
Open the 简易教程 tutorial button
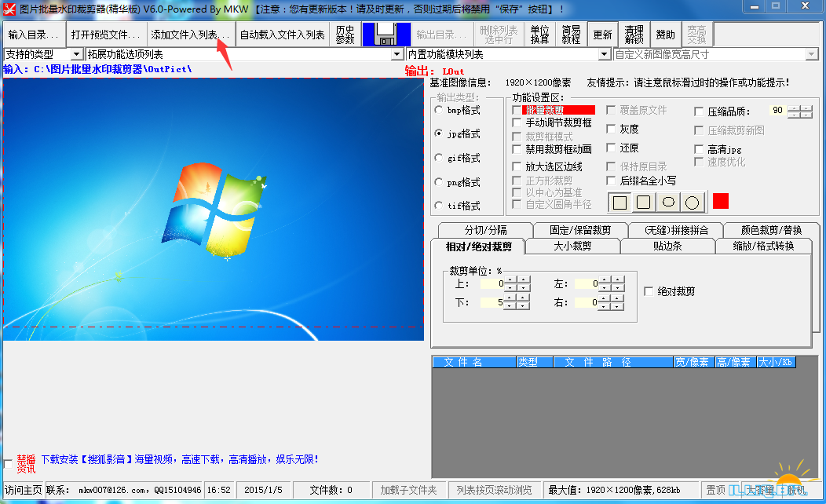point(571,35)
